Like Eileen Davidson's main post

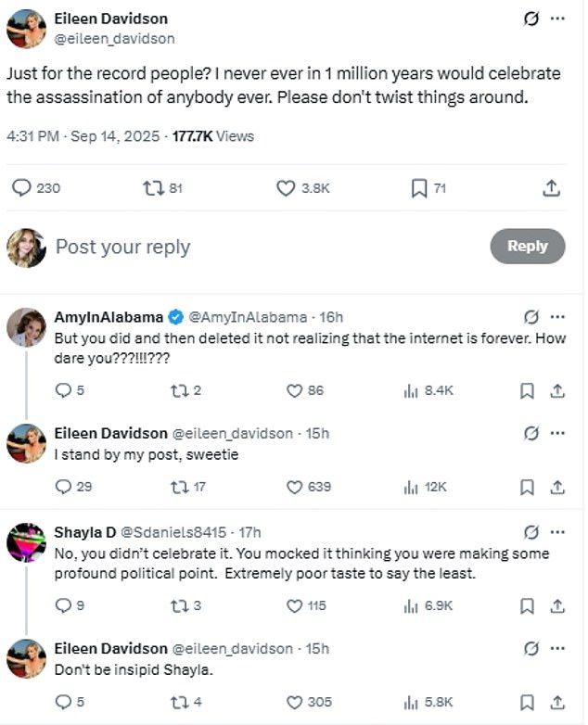click(287, 188)
